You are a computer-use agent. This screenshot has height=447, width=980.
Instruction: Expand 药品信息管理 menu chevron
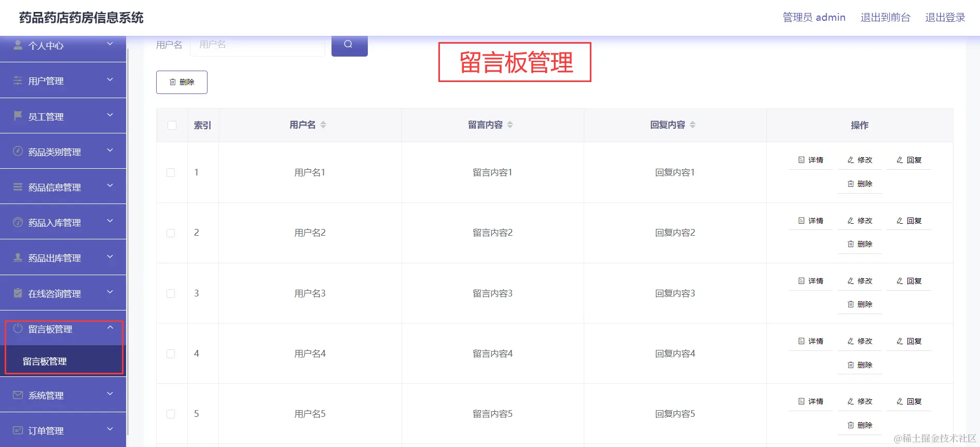110,185
